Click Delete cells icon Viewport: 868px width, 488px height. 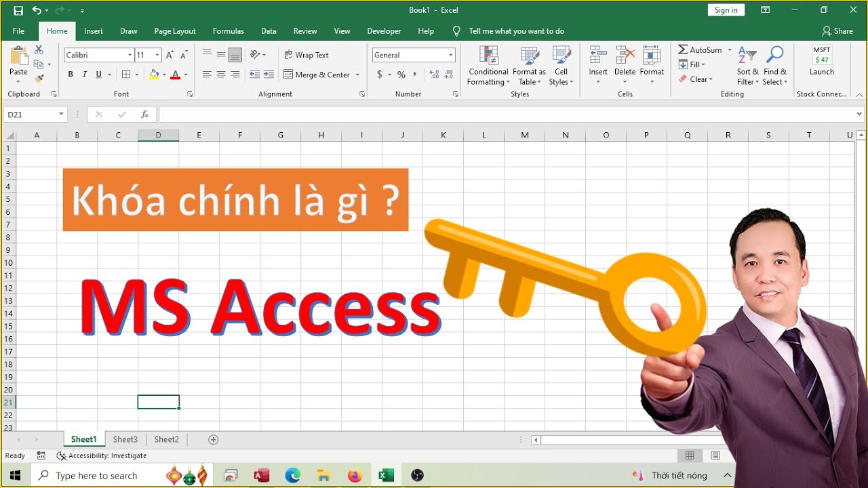[625, 56]
